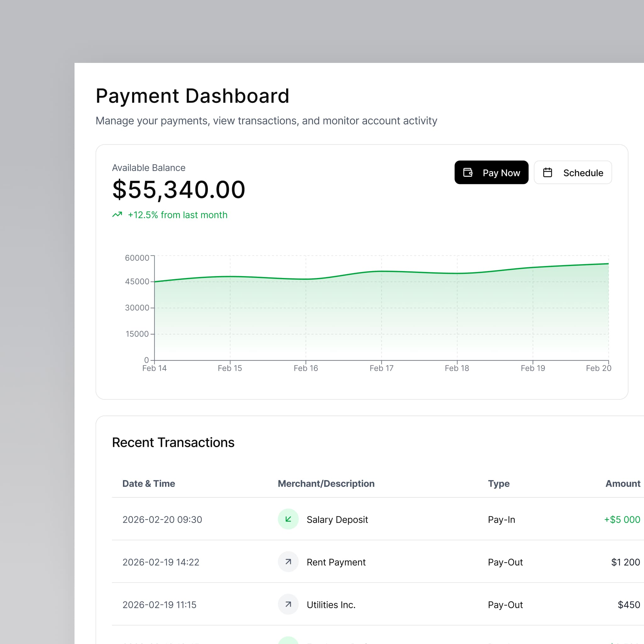The image size is (644, 644).
Task: Click the green trend arrow next to +12.5%
Action: click(x=117, y=215)
